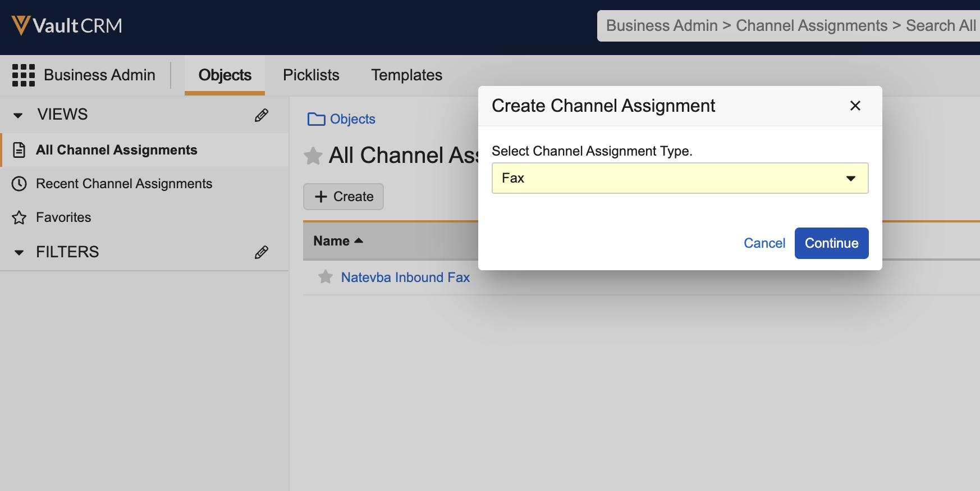Open the Channel Assignment Type dropdown

coord(680,178)
